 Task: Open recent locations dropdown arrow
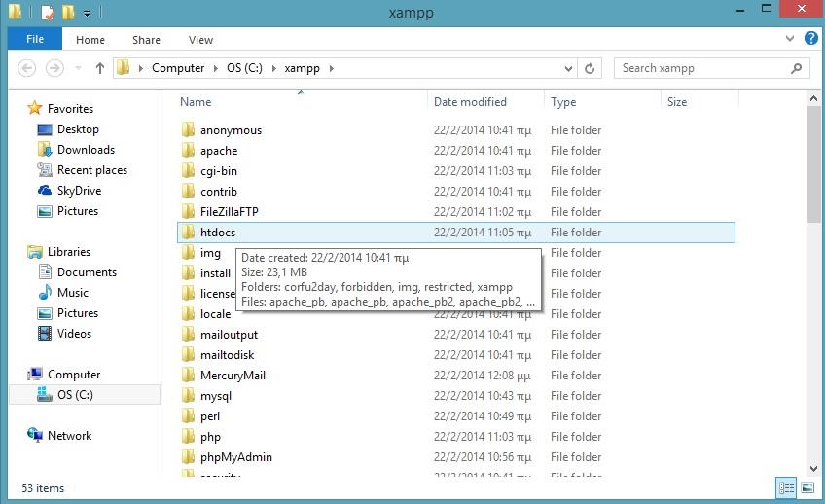tap(79, 68)
